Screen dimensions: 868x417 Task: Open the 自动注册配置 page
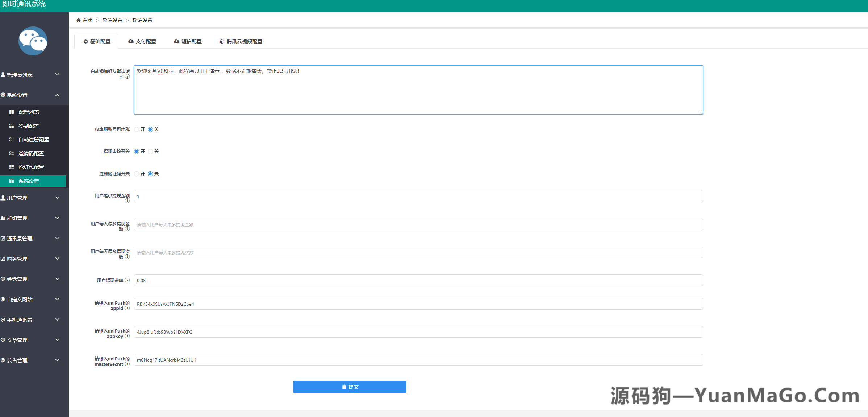click(x=34, y=139)
